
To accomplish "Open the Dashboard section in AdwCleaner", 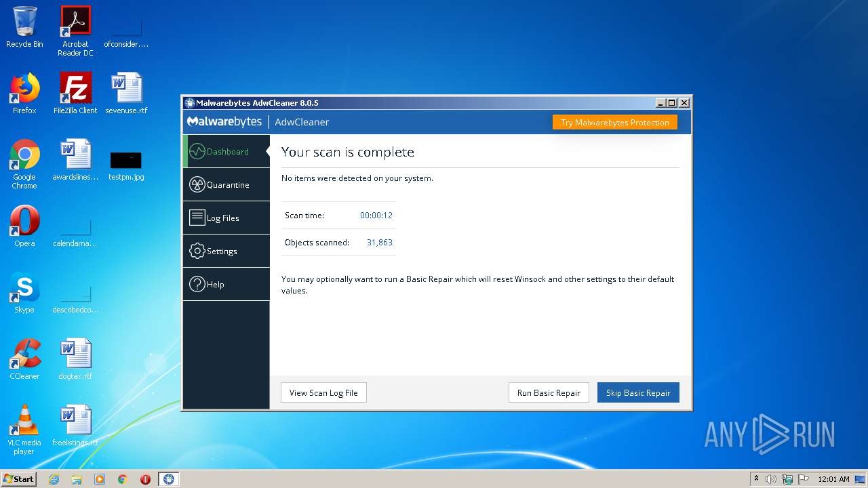I will click(x=226, y=151).
